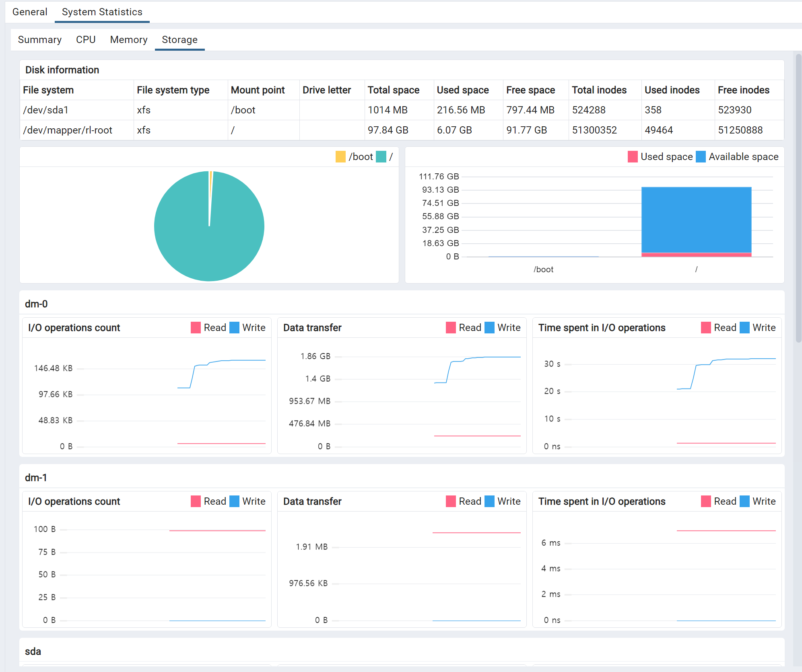Toggle the / series teal legend swatch

click(x=381, y=157)
